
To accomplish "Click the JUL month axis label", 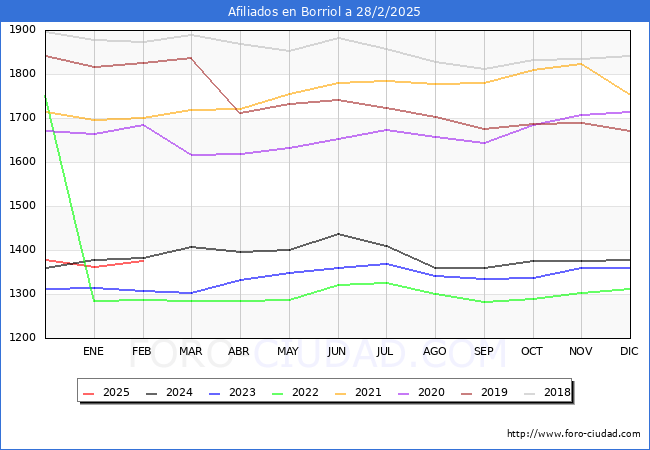I will [385, 351].
